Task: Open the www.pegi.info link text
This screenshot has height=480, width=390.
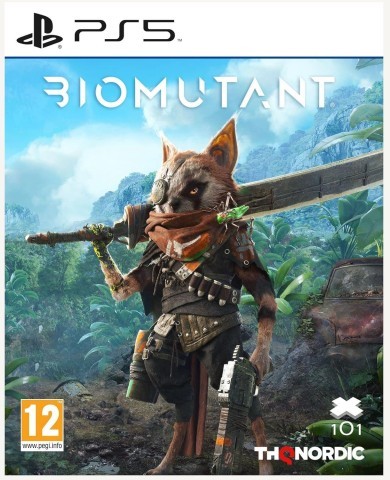Action: (x=42, y=446)
